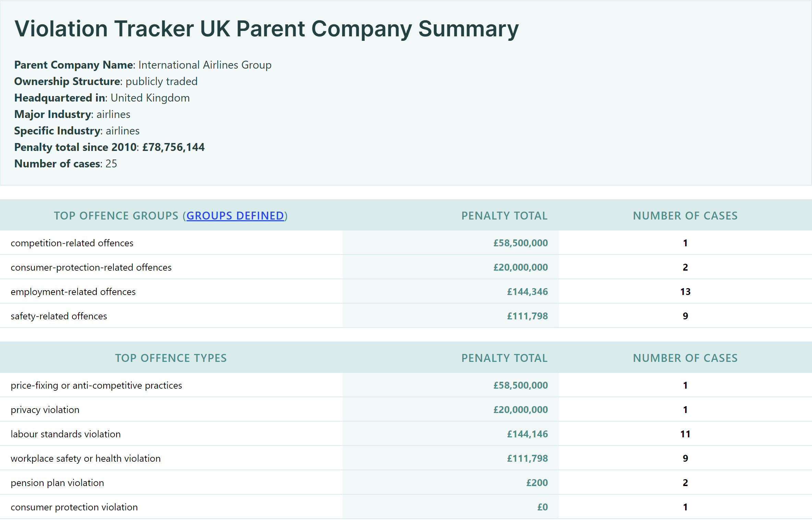
Task: Click the £200 pension plan penalty value
Action: 537,483
